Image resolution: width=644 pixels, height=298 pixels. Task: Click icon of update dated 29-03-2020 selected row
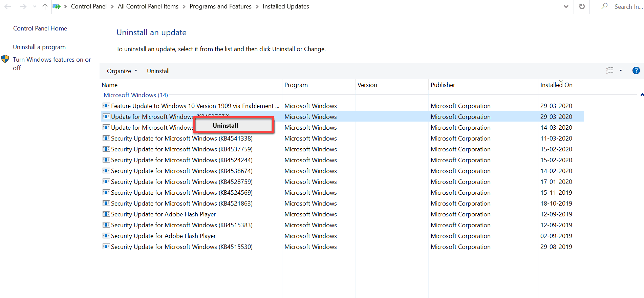(106, 116)
